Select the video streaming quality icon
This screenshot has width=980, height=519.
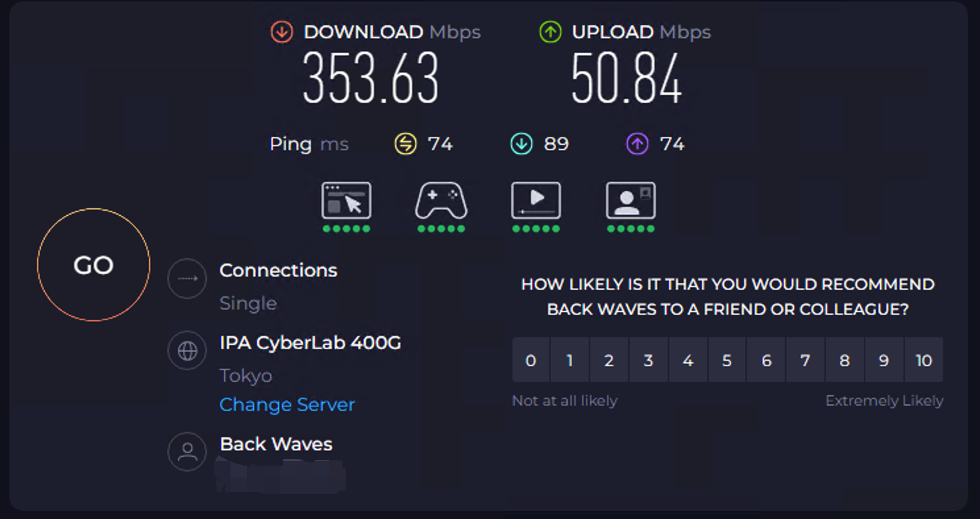point(536,201)
